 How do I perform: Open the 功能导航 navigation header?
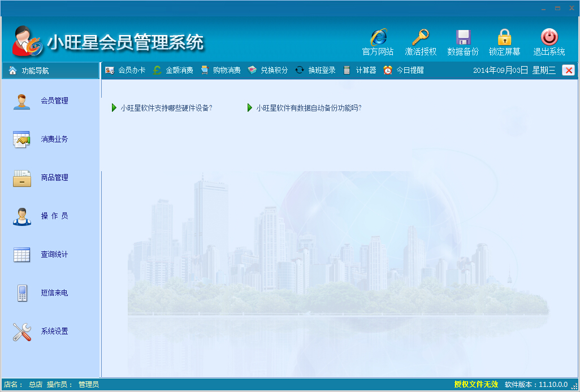point(51,71)
